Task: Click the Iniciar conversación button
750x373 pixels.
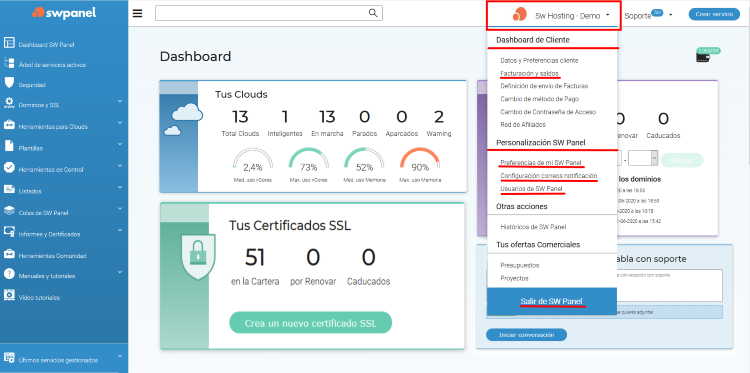Action: (x=526, y=335)
